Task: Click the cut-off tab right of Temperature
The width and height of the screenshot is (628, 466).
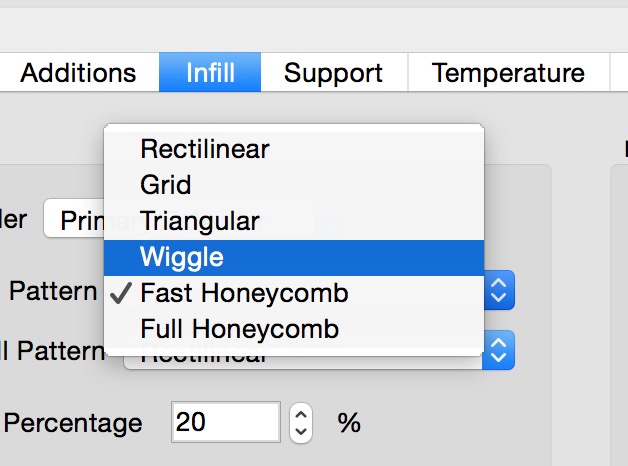Action: click(x=618, y=73)
